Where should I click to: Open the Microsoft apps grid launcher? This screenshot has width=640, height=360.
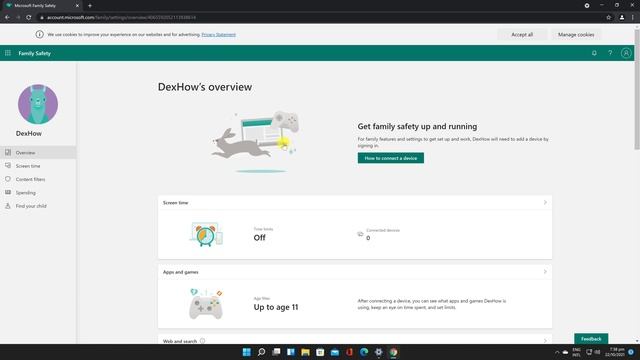point(8,53)
